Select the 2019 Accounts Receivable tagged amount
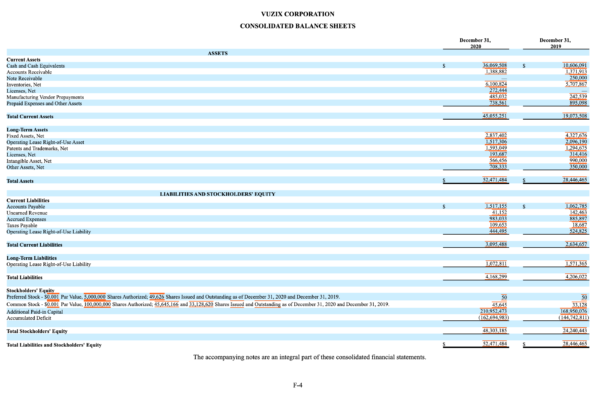 click(576, 72)
